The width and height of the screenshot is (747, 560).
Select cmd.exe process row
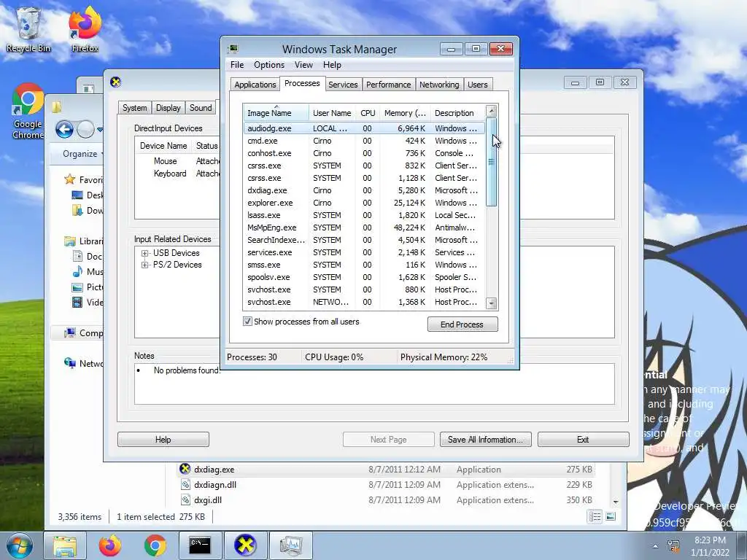[x=364, y=141]
